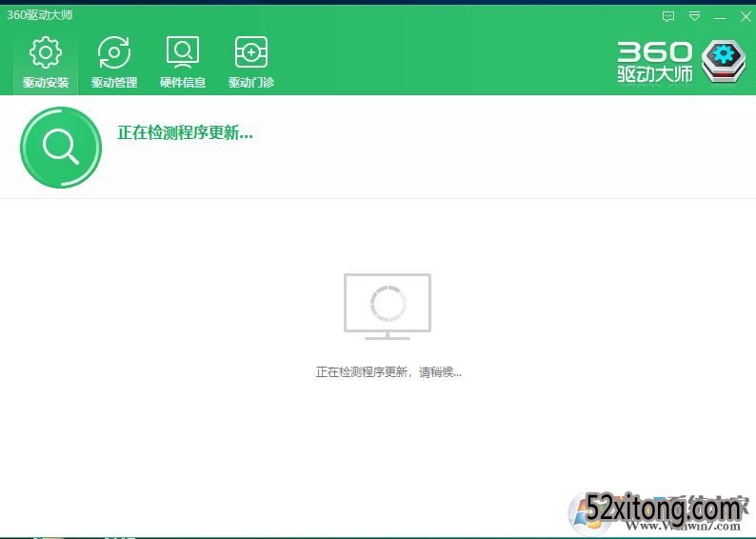
Task: Open the 硬件信息 tab
Action: click(183, 62)
